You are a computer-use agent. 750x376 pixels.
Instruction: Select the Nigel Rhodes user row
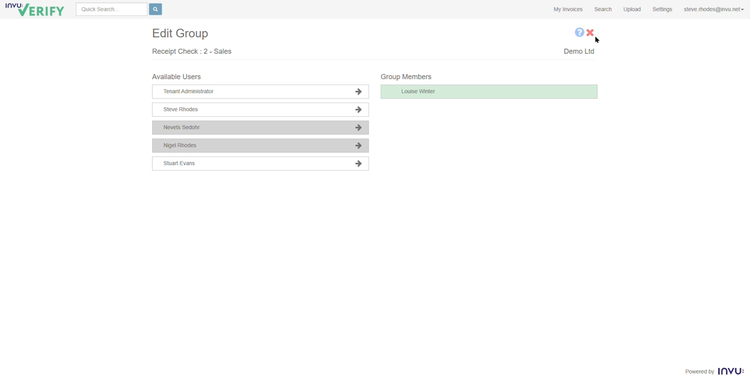pyautogui.click(x=260, y=145)
